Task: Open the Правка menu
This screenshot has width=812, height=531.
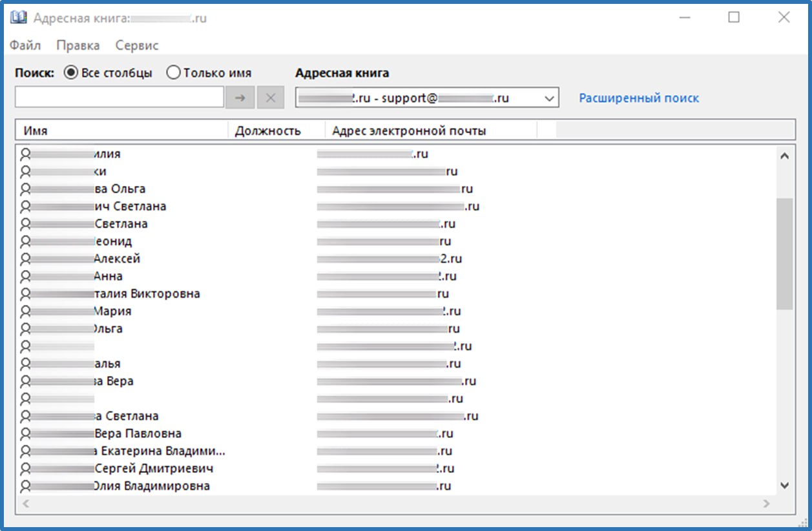Action: pyautogui.click(x=78, y=45)
